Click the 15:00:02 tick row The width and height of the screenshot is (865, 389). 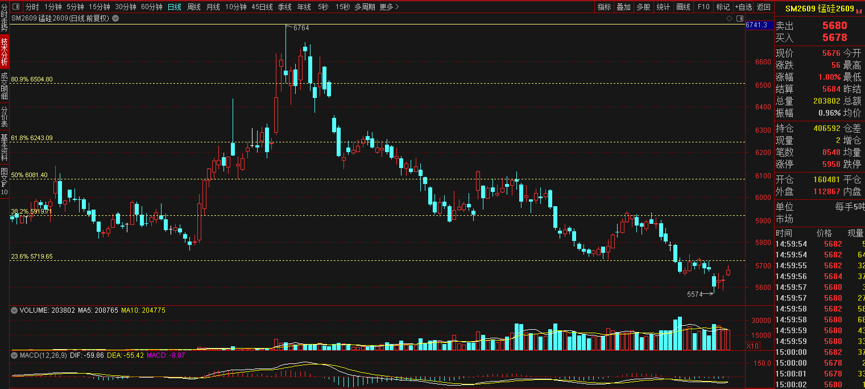point(820,385)
